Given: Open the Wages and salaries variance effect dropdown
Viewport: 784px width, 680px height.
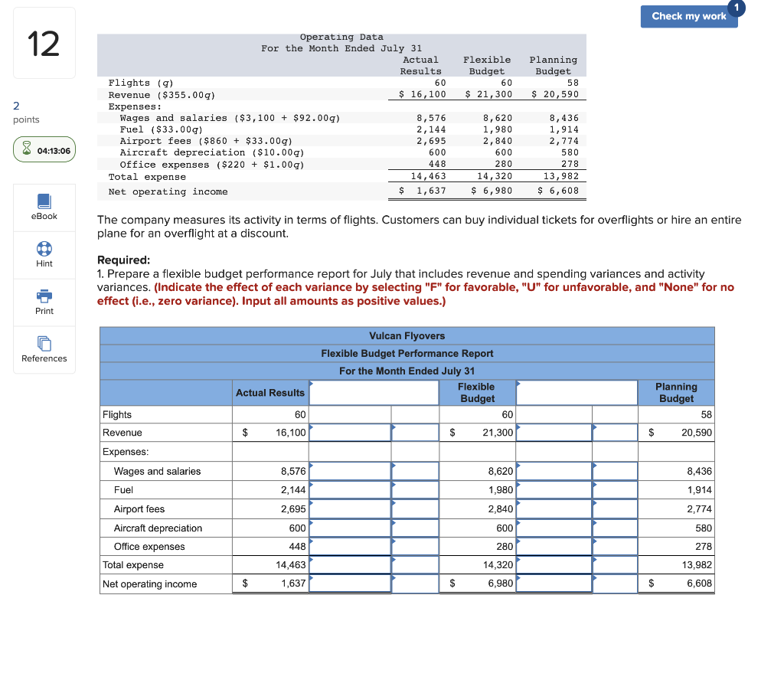Looking at the screenshot, I should point(414,471).
